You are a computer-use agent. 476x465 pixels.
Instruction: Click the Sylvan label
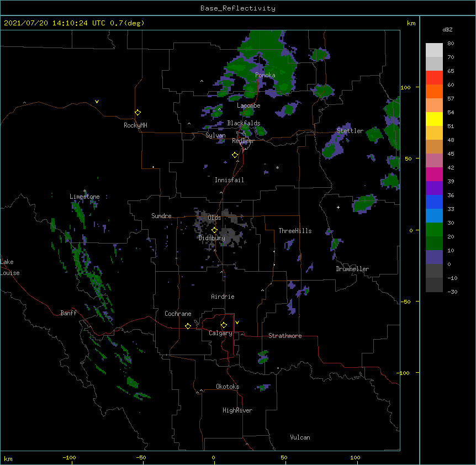pos(215,135)
